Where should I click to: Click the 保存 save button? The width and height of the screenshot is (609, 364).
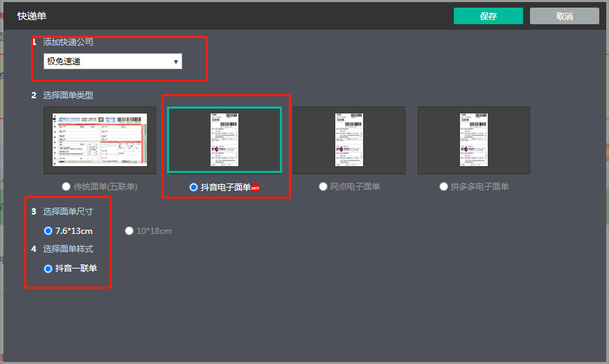(x=488, y=16)
